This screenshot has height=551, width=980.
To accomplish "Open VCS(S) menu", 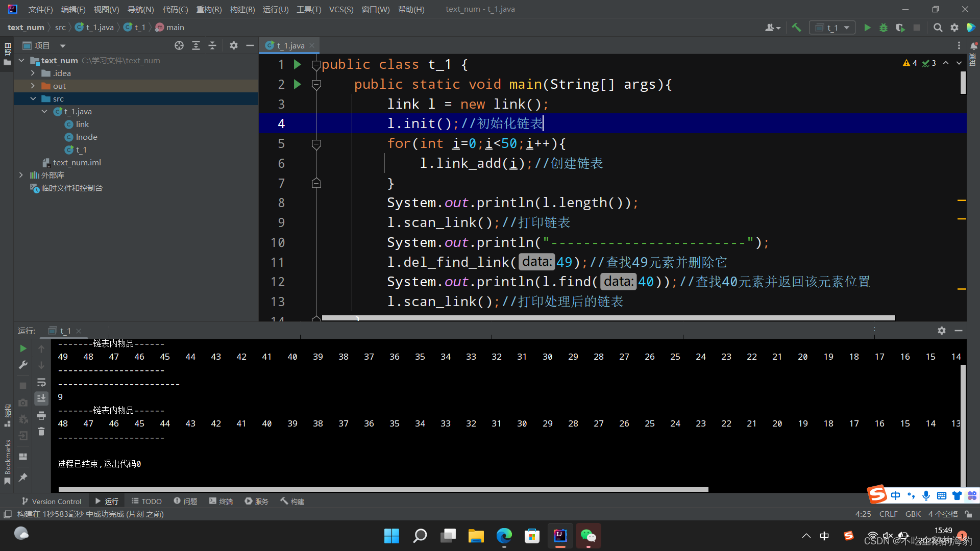I will click(341, 9).
